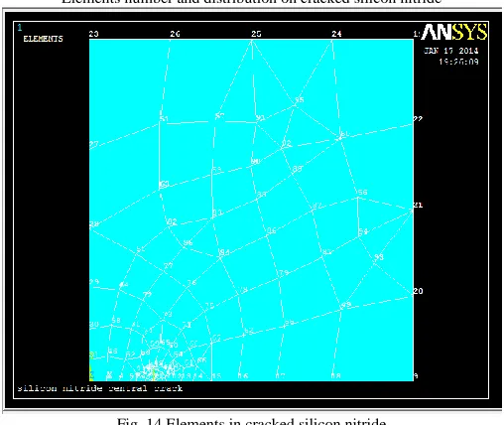Select node label 23 at the top edge
The width and height of the screenshot is (504, 425).
tap(93, 34)
